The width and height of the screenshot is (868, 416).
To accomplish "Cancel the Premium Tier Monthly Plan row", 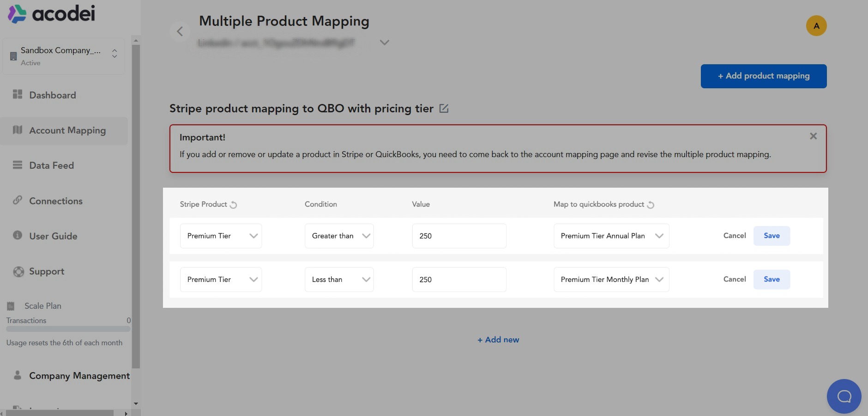I will [x=735, y=279].
